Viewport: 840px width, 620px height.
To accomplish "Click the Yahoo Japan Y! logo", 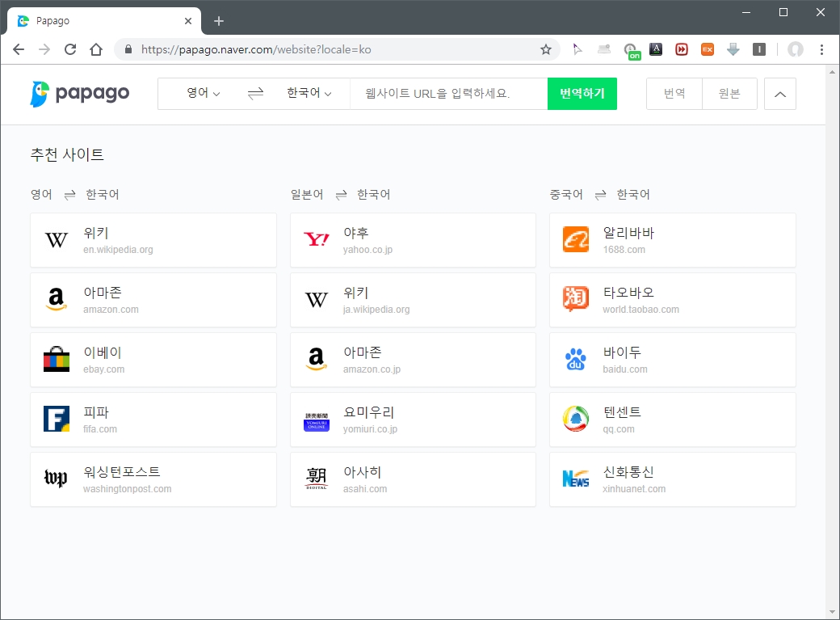I will click(316, 239).
